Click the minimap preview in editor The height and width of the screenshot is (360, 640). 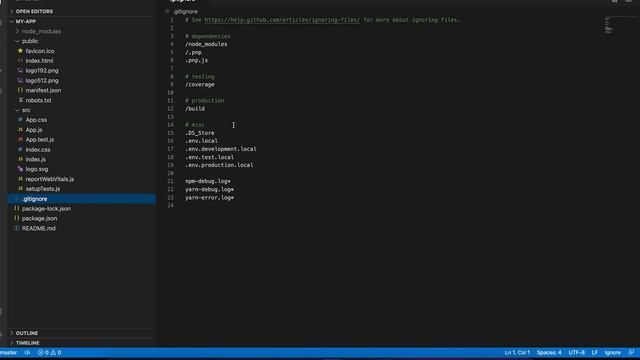608,25
